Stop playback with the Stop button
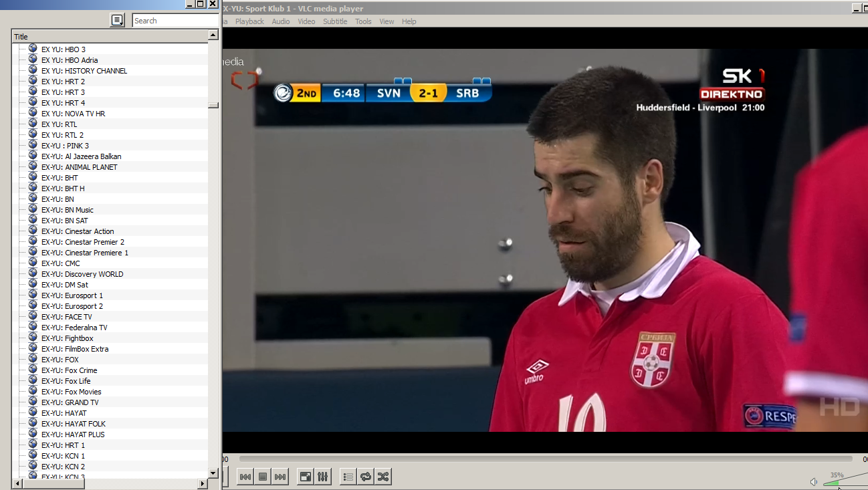This screenshot has width=868, height=490. (263, 477)
